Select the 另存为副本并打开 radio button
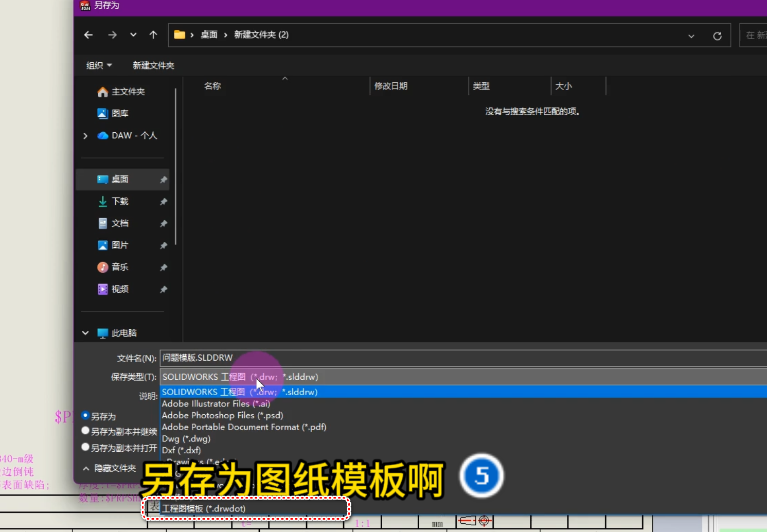Image resolution: width=767 pixels, height=532 pixels. [x=85, y=447]
